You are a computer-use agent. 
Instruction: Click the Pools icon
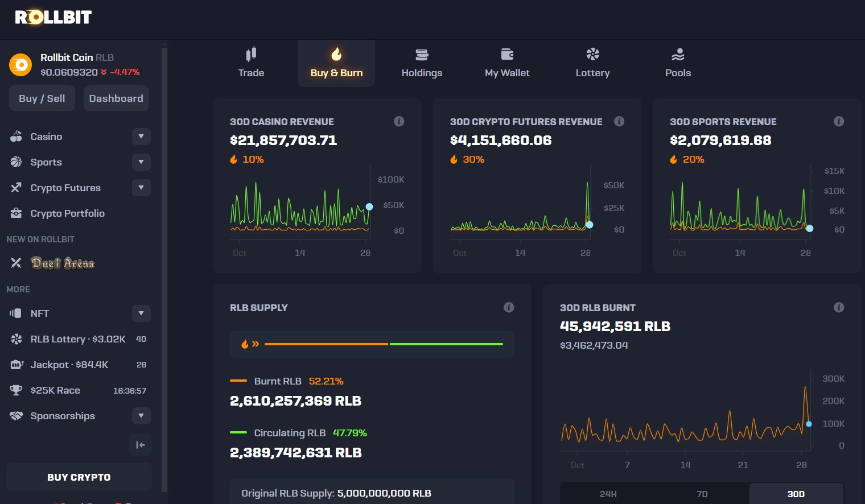(x=678, y=55)
